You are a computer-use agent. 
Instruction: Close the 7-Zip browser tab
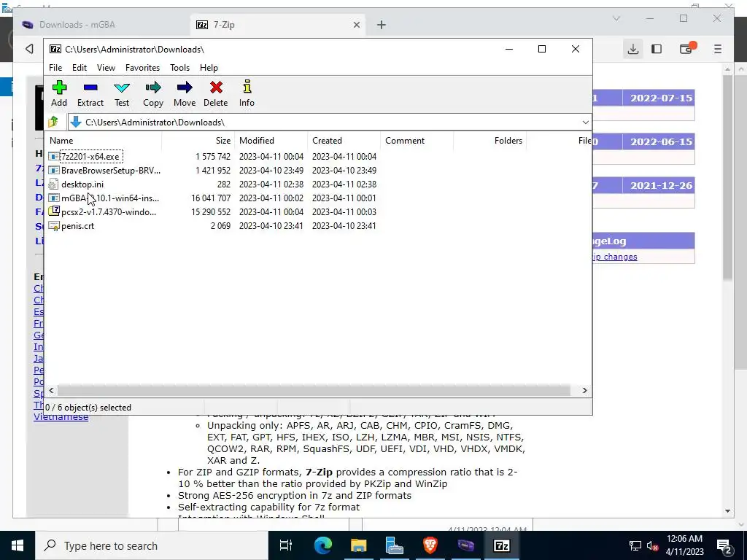(356, 25)
